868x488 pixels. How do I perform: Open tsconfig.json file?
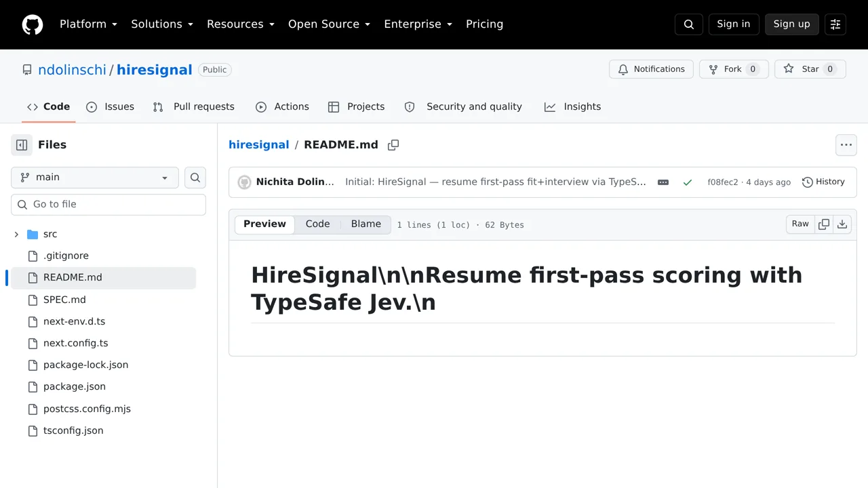pos(73,431)
